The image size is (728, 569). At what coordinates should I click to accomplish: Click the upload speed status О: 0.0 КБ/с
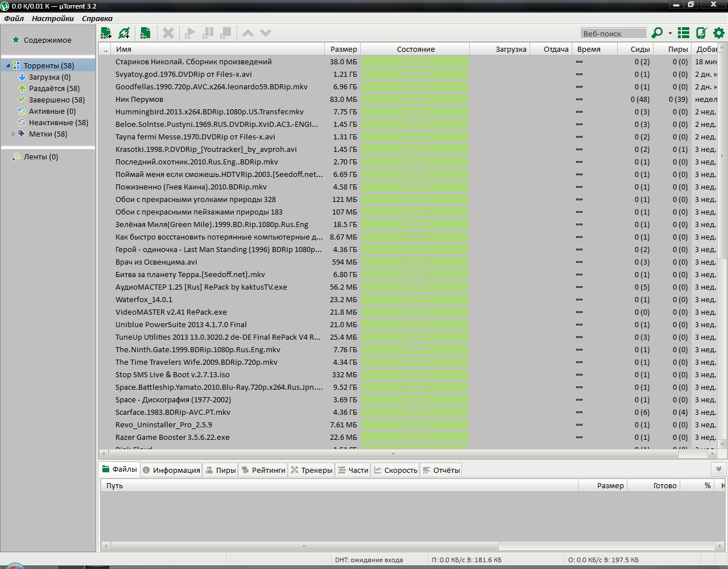pyautogui.click(x=603, y=560)
